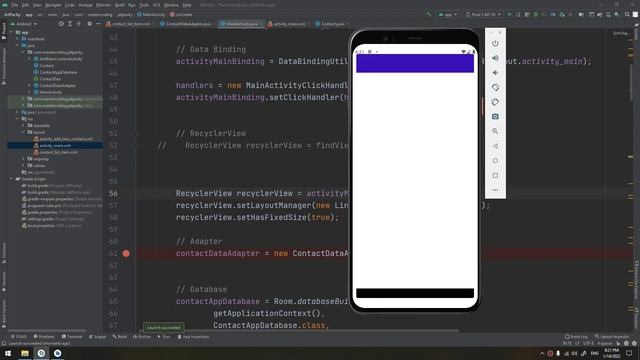
Task: Hide the Project tool window (minus icon)
Action: pyautogui.click(x=98, y=24)
